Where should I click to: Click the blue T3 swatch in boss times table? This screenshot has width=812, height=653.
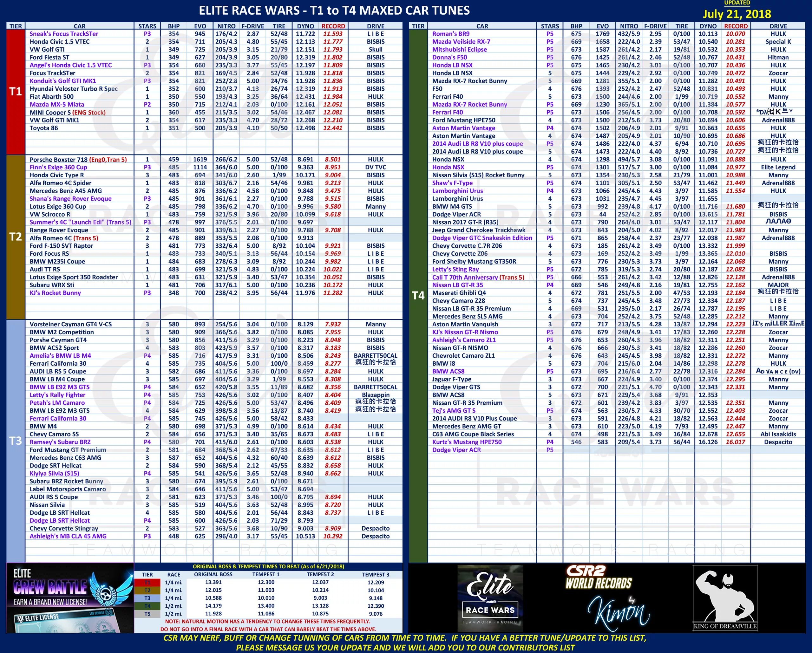click(147, 598)
